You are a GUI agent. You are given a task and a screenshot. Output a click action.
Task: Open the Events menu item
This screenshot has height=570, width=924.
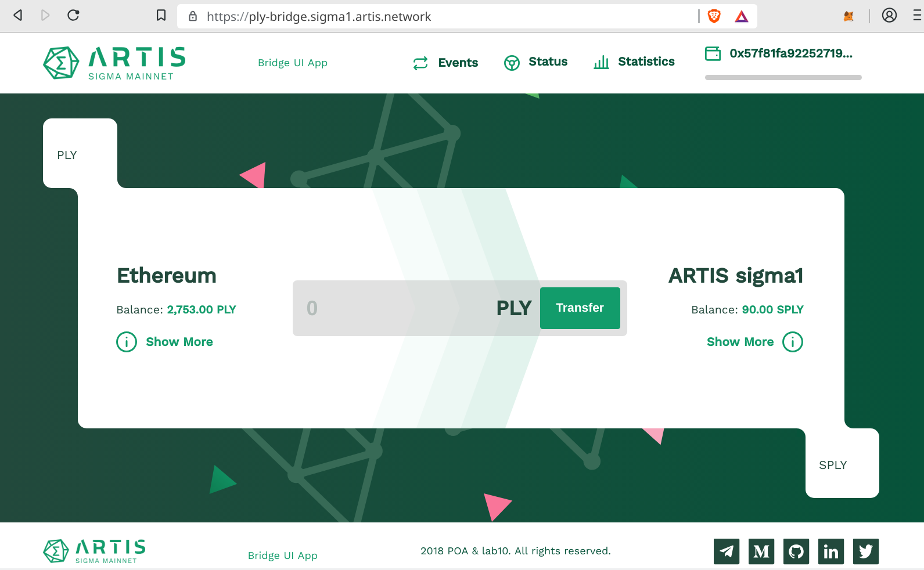(x=458, y=63)
